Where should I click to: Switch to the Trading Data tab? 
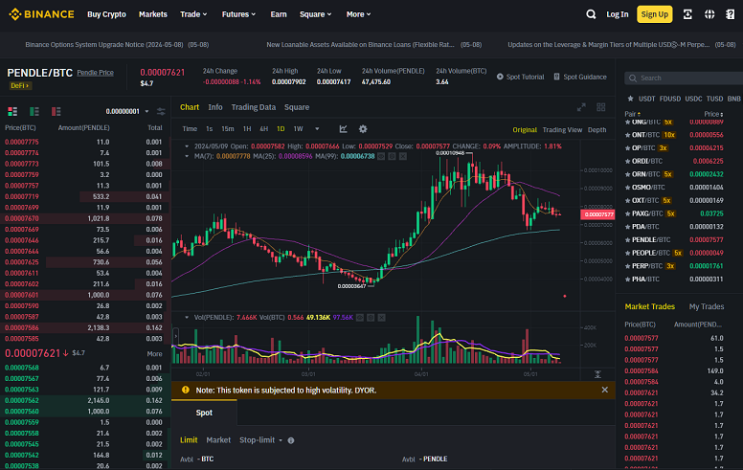point(253,107)
